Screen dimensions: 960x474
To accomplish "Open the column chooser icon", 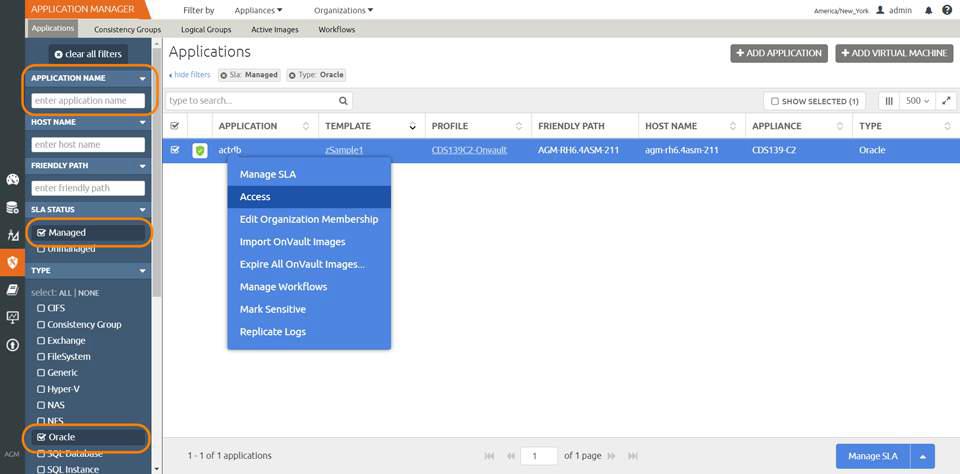I will [x=889, y=101].
